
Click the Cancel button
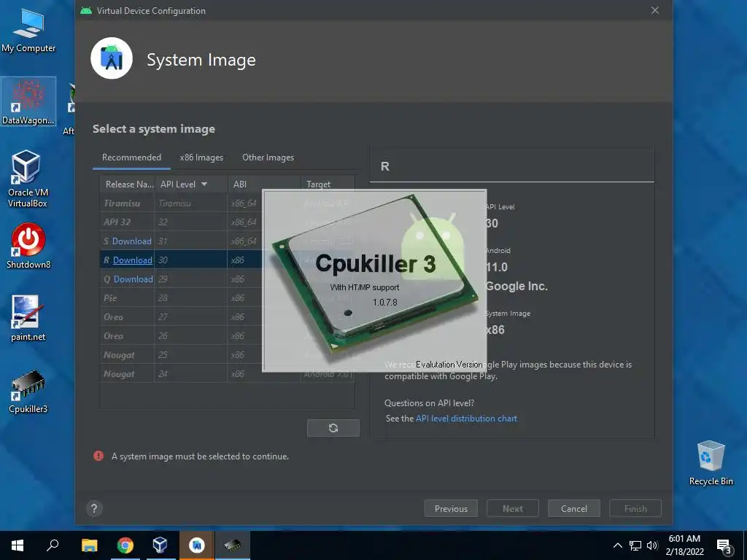[574, 508]
